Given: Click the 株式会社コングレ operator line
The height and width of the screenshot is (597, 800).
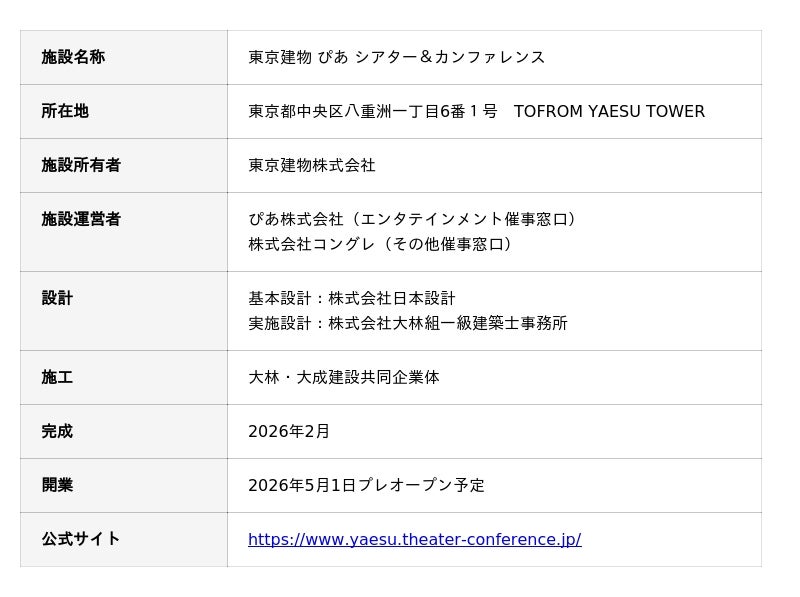Looking at the screenshot, I should click(x=382, y=245).
